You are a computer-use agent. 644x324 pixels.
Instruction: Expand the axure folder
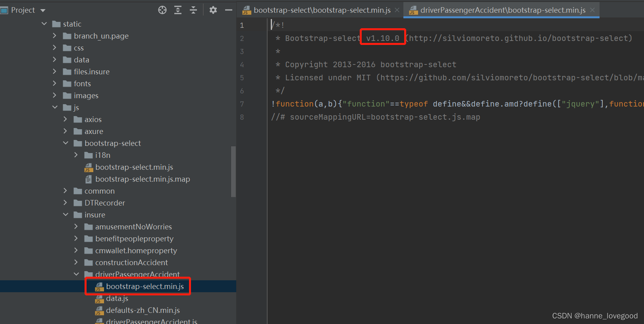pyautogui.click(x=66, y=131)
